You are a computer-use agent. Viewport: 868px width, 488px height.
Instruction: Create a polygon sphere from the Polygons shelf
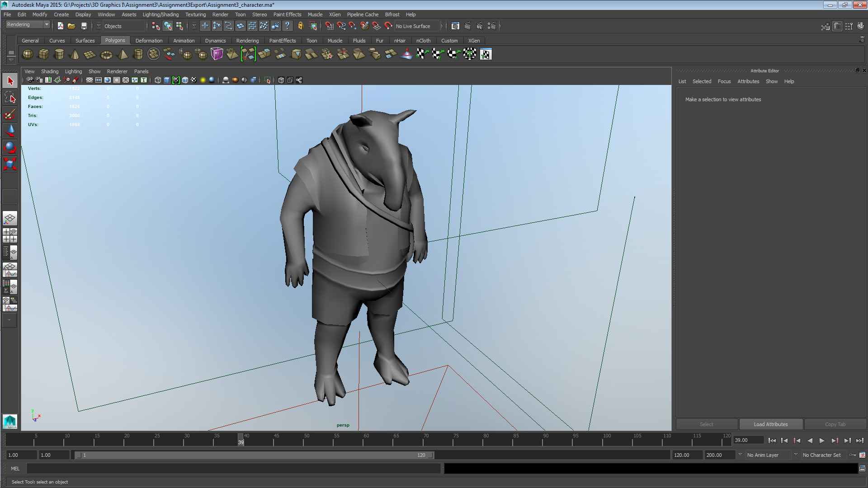coord(27,54)
